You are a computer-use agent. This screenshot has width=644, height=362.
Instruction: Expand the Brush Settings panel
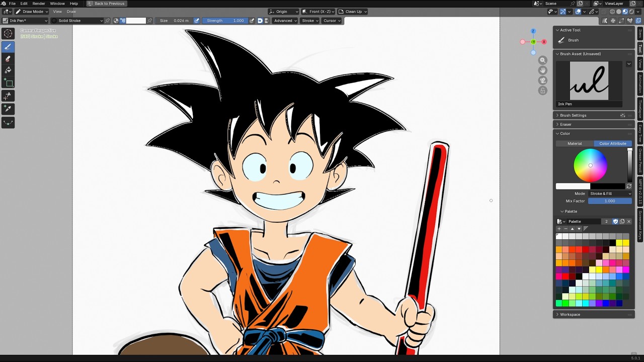573,116
